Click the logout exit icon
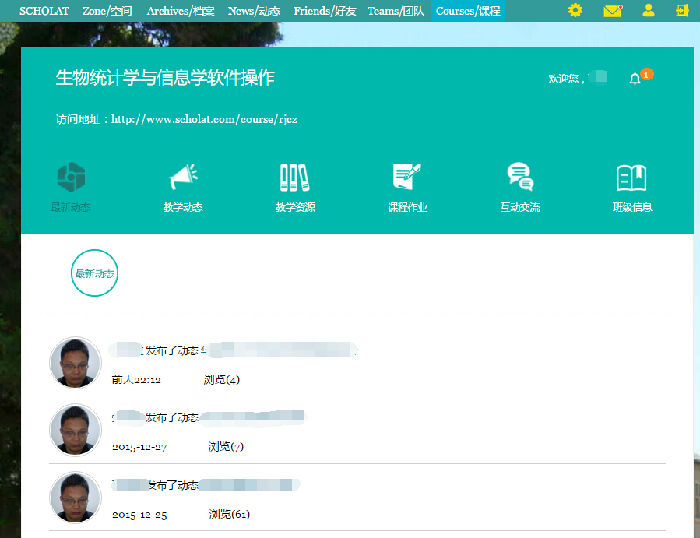Image resolution: width=700 pixels, height=538 pixels. coord(683,11)
